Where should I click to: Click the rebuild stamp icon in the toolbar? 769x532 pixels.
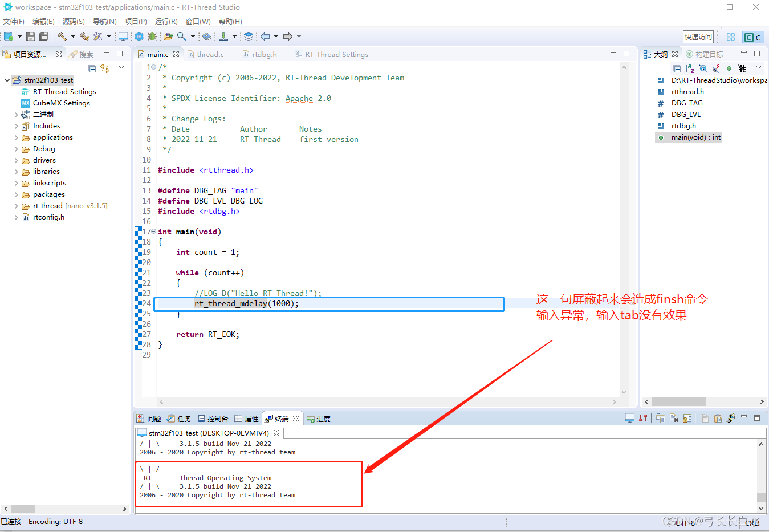click(x=84, y=36)
